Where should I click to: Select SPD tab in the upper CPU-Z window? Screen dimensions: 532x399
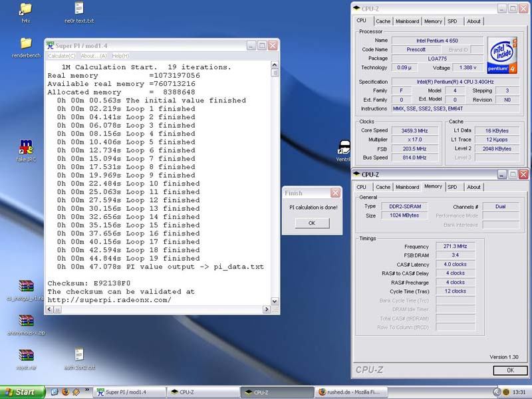click(x=452, y=21)
